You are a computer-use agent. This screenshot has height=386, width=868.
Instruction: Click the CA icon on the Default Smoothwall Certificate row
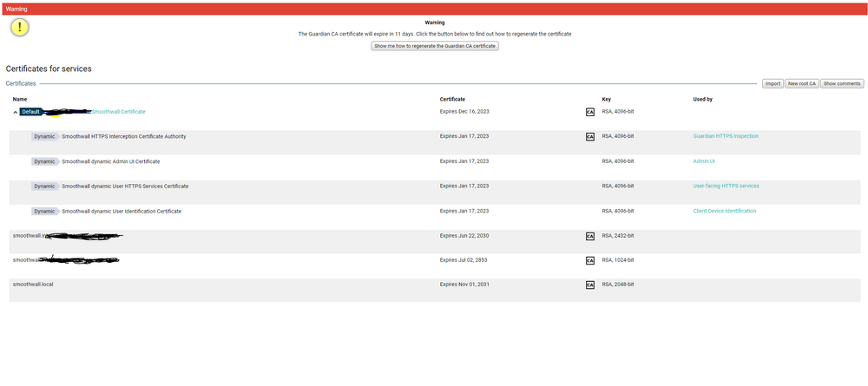590,112
